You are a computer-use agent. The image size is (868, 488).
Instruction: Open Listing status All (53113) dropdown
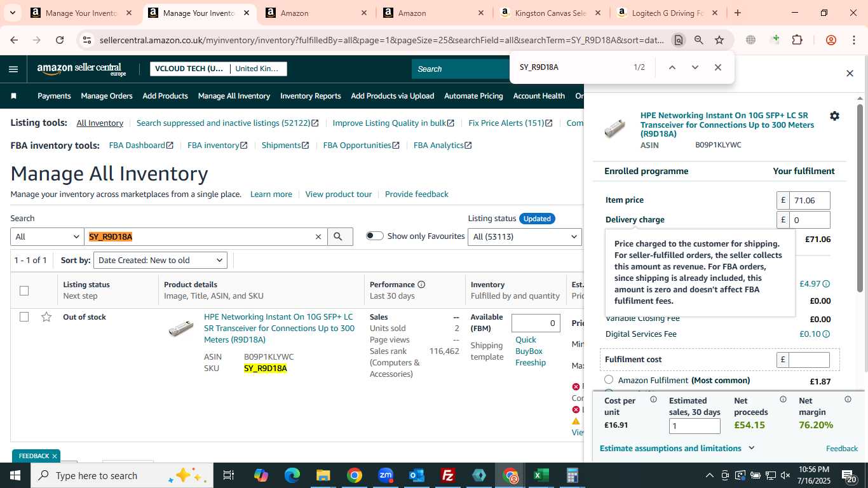(x=525, y=236)
